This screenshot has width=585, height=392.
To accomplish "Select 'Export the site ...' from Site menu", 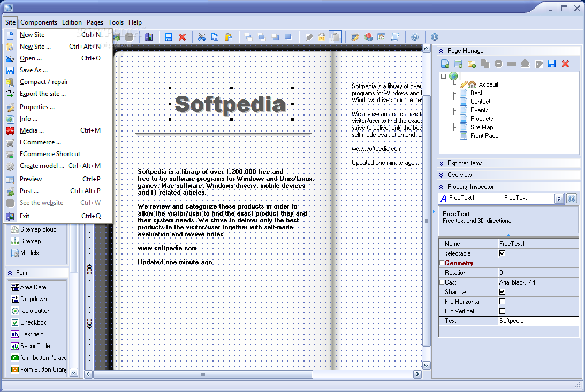I will coord(58,94).
